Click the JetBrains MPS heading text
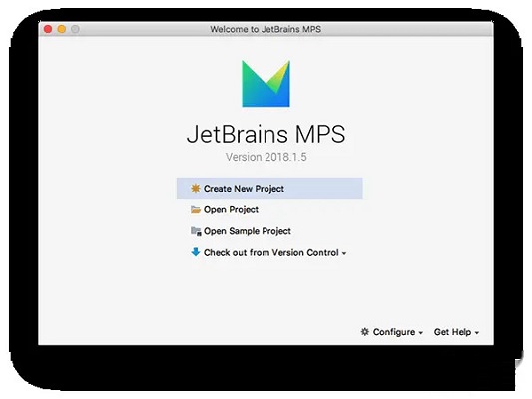Image resolution: width=532 pixels, height=399 pixels. (266, 134)
